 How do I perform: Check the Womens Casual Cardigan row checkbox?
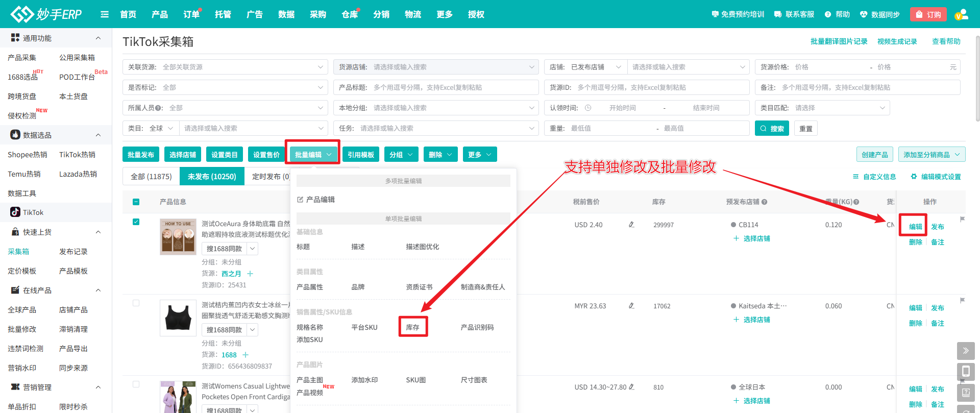pyautogui.click(x=136, y=384)
